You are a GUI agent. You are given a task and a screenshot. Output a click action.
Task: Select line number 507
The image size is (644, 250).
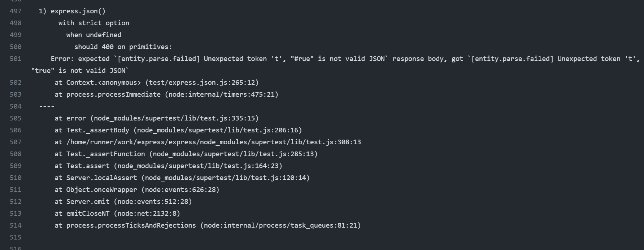tap(16, 142)
